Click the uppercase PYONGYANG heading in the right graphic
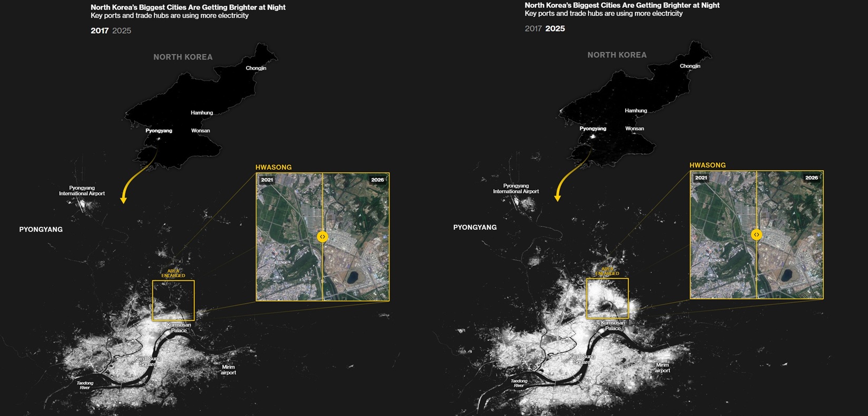This screenshot has height=416, width=868. (x=475, y=227)
